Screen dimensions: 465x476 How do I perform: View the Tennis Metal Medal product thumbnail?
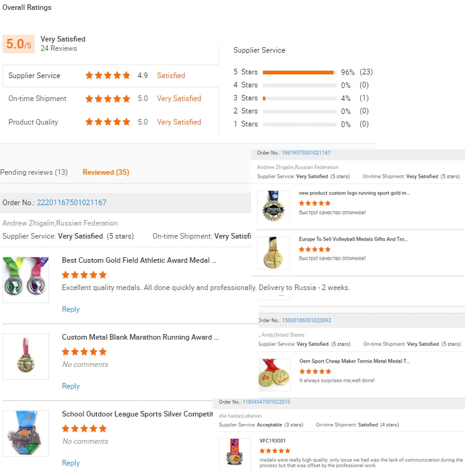pyautogui.click(x=274, y=374)
